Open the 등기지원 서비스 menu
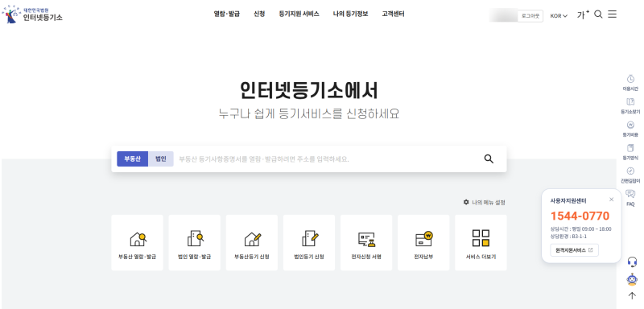 click(x=299, y=14)
